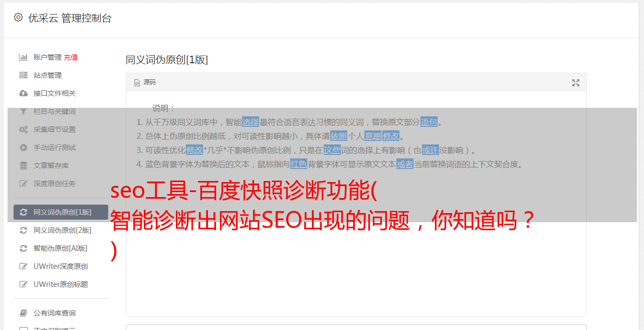Open 账户管理 bar chart icon
The image size is (644, 330).
tap(23, 57)
